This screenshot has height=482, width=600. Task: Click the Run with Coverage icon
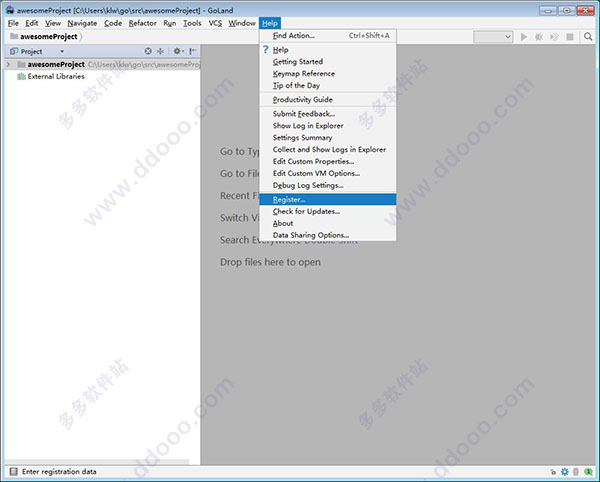[554, 37]
